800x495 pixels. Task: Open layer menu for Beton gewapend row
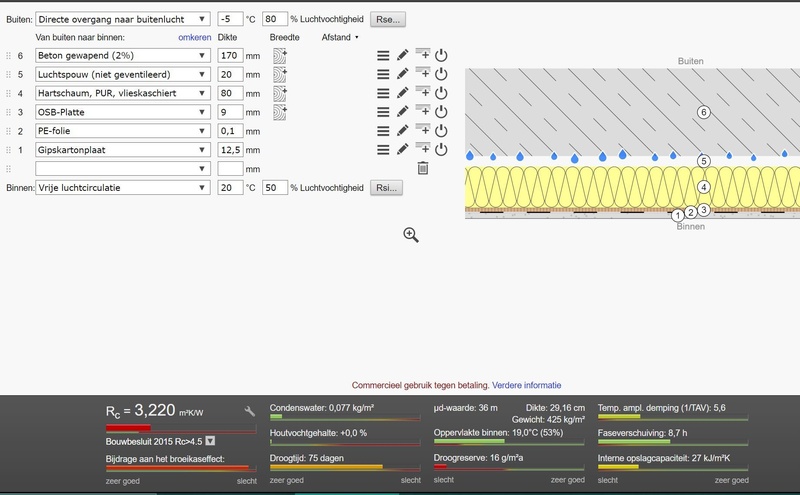[x=383, y=56]
